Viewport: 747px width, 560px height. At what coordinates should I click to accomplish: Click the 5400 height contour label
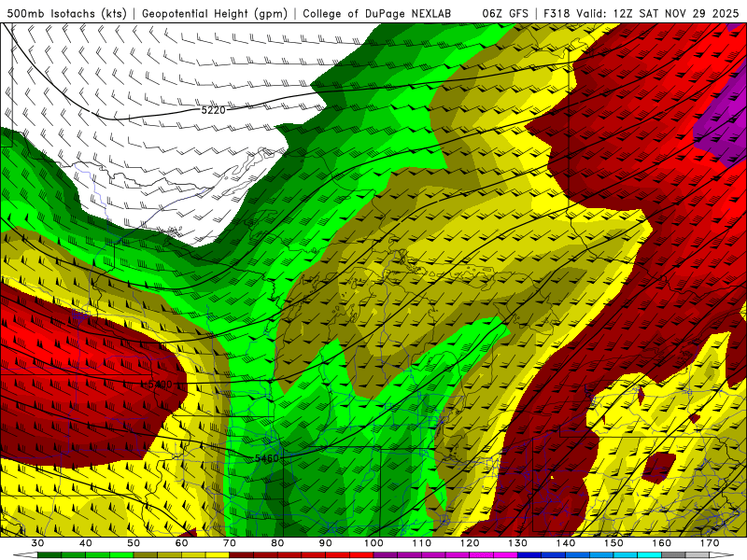tap(160, 385)
